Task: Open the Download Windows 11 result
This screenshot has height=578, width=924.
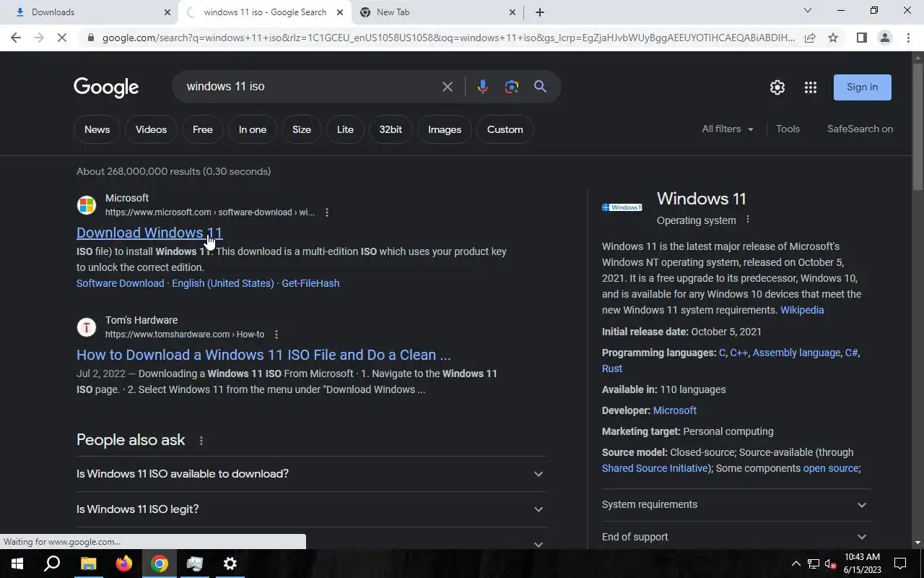Action: 149,233
